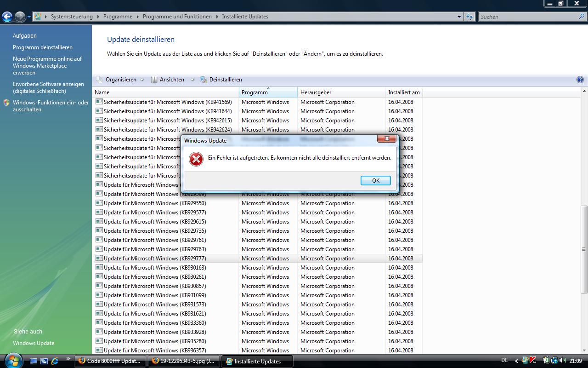The height and width of the screenshot is (368, 588).
Task: Launch Internet Explorer from the quick launch
Action: (55, 361)
